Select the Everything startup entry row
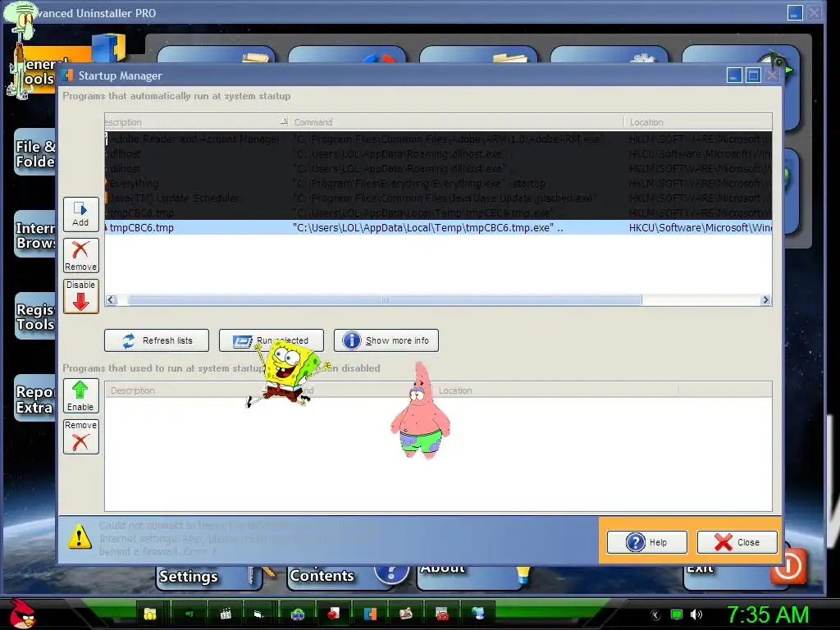This screenshot has height=630, width=840. click(x=438, y=184)
